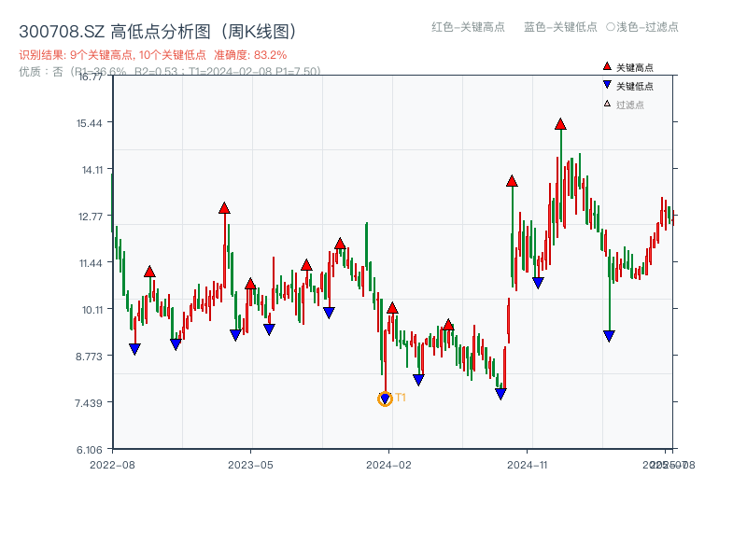Image resolution: width=747 pixels, height=560 pixels.
Task: Click the 关键低点 blue triangle legend icon
Action: (x=605, y=82)
